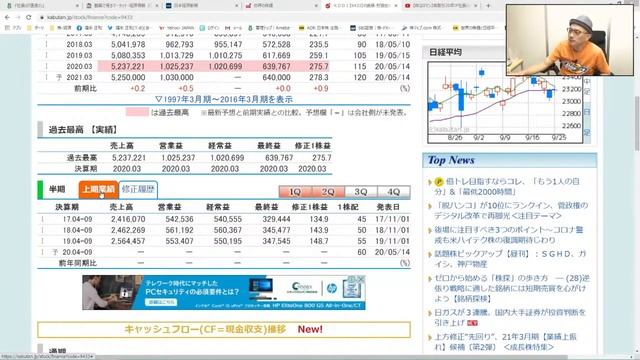
Task: Click the browser forward arrow
Action: coord(18,17)
